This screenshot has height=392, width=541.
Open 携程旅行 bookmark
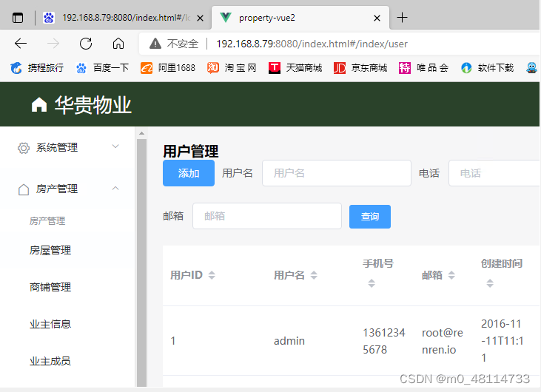[37, 68]
